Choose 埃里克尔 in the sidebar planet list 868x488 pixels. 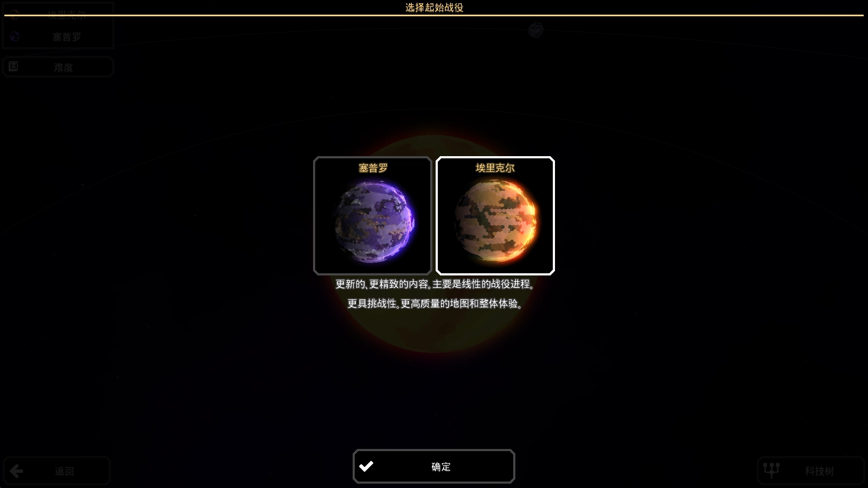click(59, 15)
